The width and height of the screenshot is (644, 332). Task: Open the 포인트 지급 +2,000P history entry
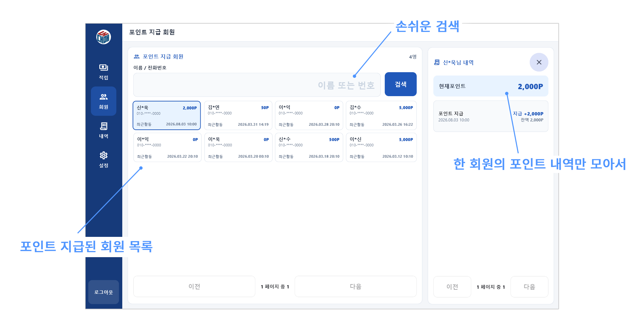tap(491, 116)
